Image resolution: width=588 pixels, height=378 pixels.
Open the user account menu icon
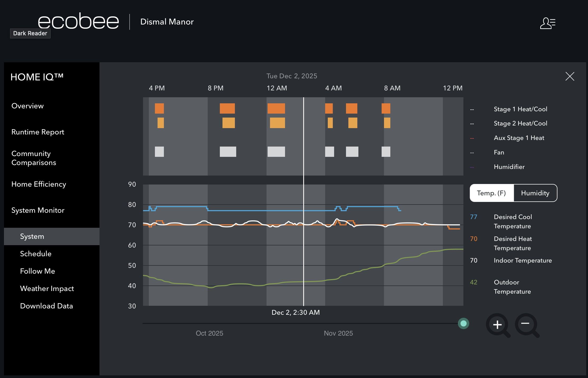(548, 23)
